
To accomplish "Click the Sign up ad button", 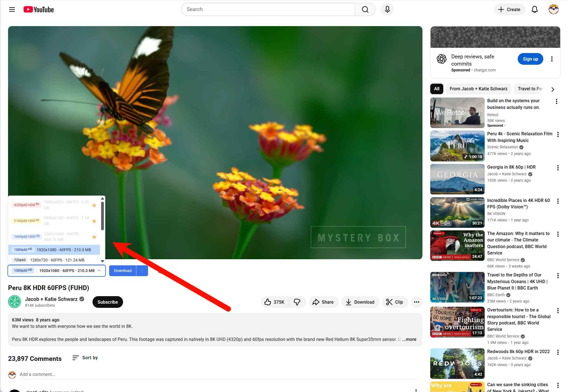I will [x=530, y=59].
